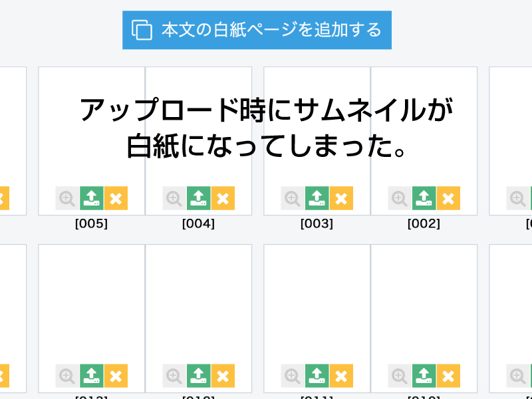This screenshot has height=399, width=532.
Task: Select the blank thumbnail of page [004]
Action: [198, 141]
